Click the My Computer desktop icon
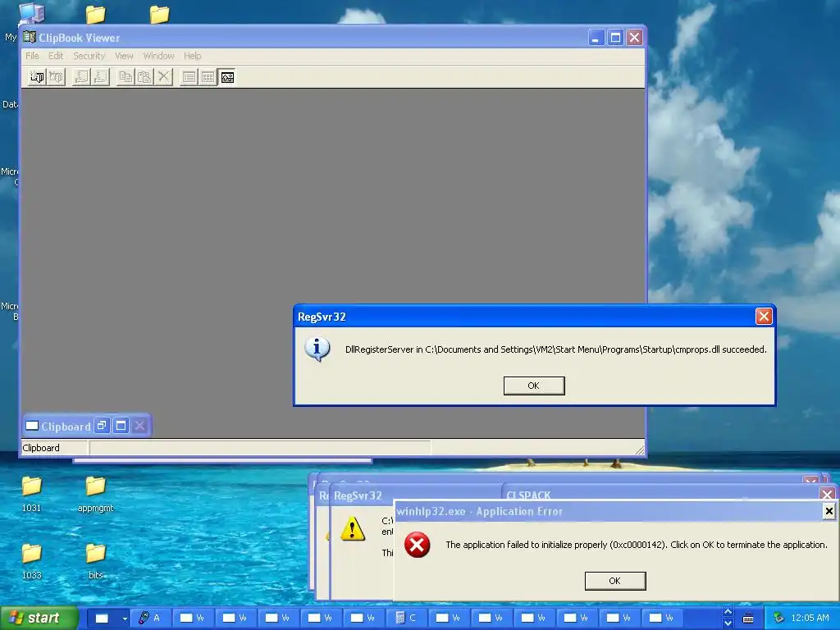This screenshot has width=840, height=630. pos(31,13)
